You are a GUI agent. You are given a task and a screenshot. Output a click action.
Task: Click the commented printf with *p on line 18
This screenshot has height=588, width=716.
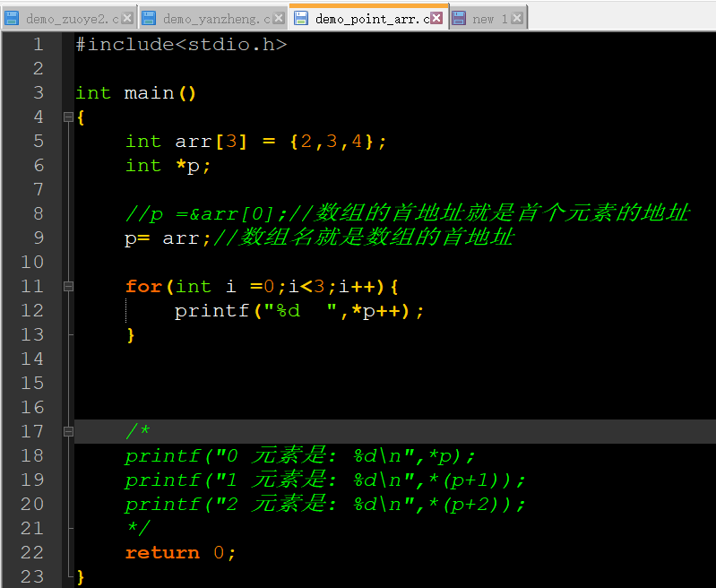[300, 456]
